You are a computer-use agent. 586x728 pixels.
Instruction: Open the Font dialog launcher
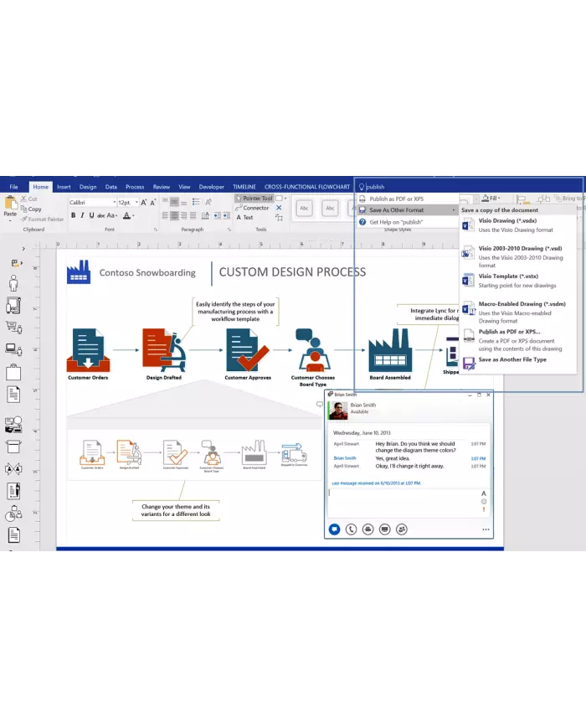point(156,230)
